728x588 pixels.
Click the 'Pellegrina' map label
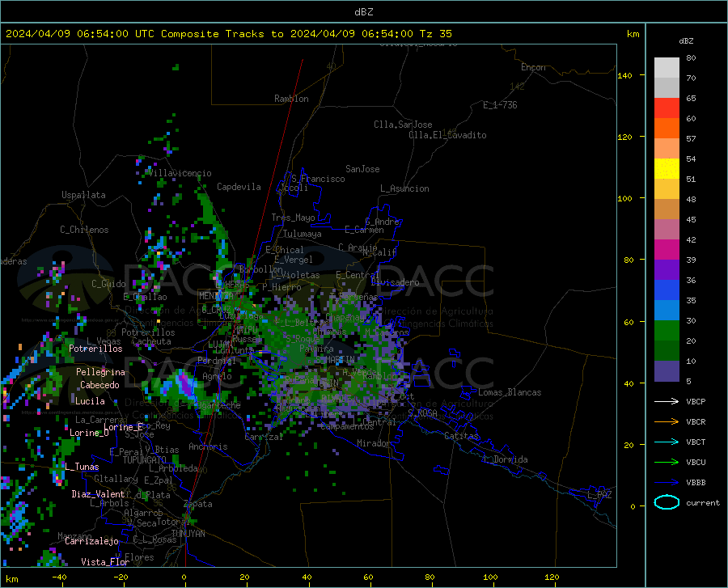pyautogui.click(x=100, y=372)
